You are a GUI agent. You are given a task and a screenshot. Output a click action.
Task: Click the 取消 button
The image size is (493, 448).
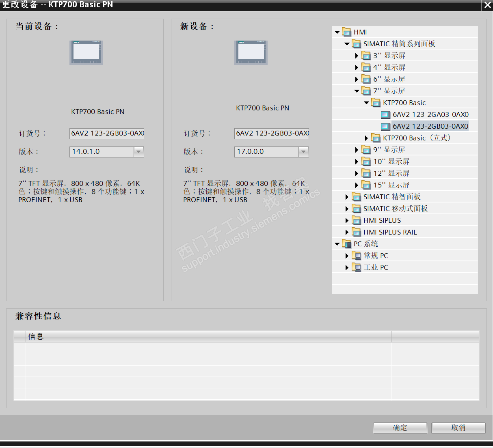(x=458, y=428)
